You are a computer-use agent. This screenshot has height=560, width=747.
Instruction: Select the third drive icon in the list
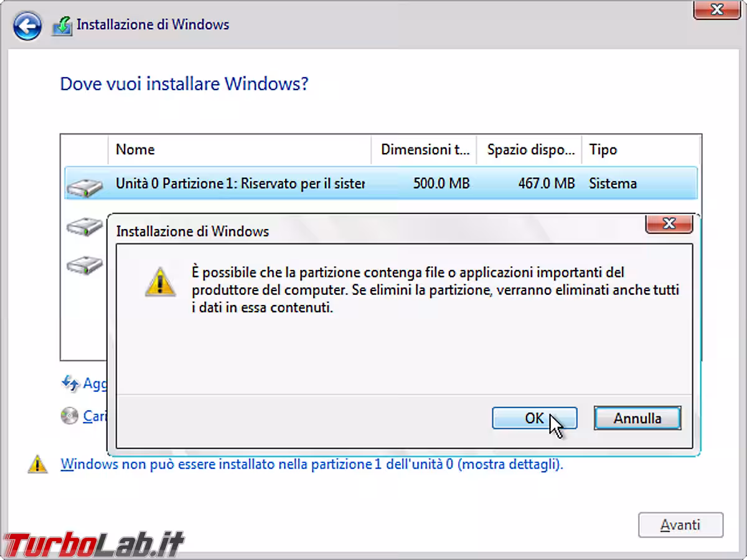pyautogui.click(x=85, y=264)
